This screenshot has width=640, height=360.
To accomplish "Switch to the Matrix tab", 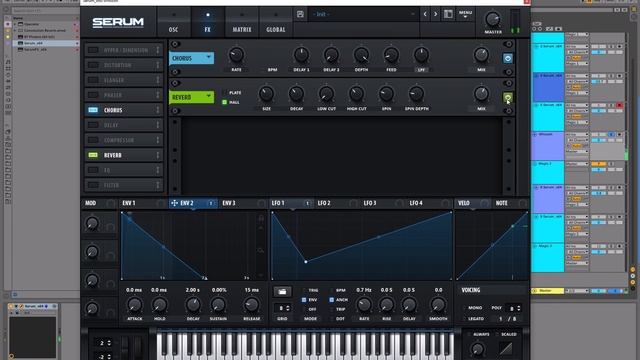I will tap(242, 22).
